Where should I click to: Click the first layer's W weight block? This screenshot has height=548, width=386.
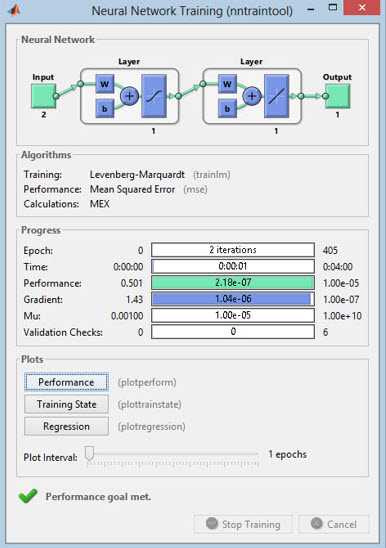[x=105, y=84]
